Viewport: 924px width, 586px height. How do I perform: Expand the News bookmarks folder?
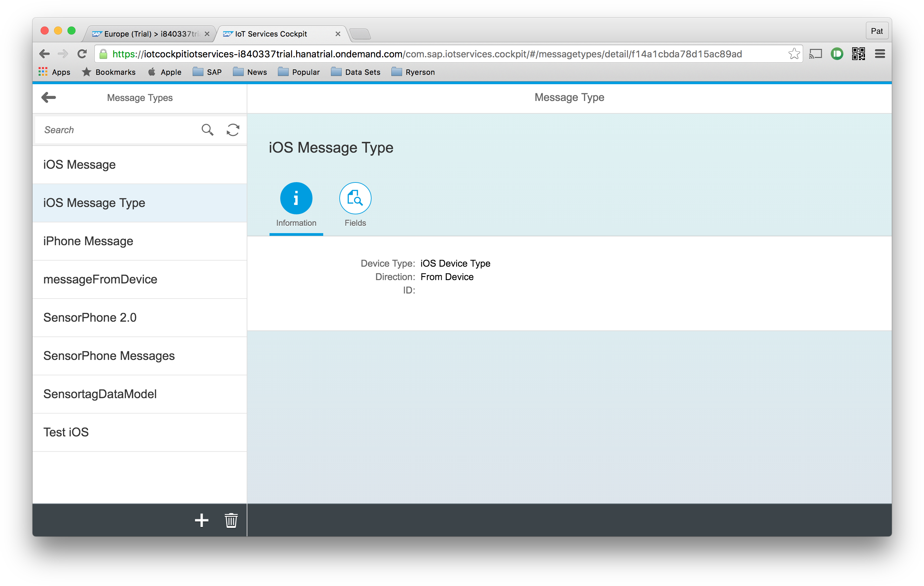250,72
